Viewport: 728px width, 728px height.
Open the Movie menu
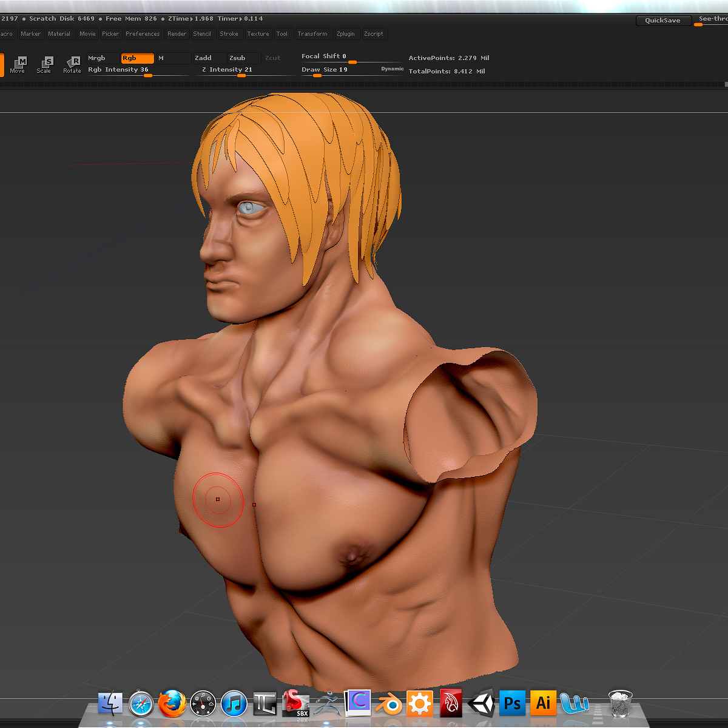pos(87,34)
